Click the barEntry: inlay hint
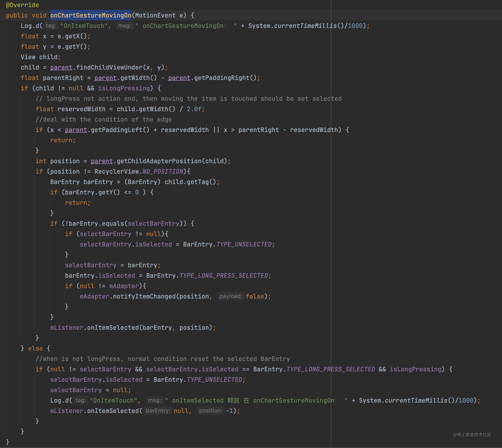Image resolution: width=502 pixels, height=448 pixels. point(158,411)
